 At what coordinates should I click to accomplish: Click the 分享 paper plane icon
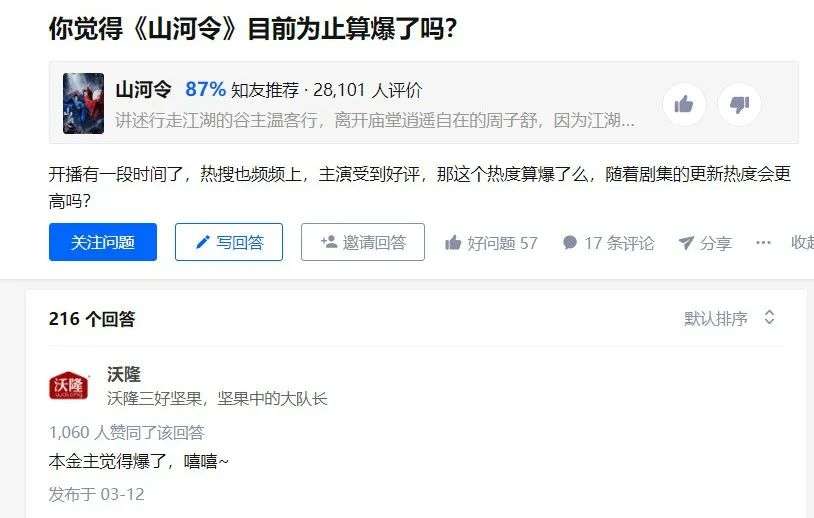686,242
